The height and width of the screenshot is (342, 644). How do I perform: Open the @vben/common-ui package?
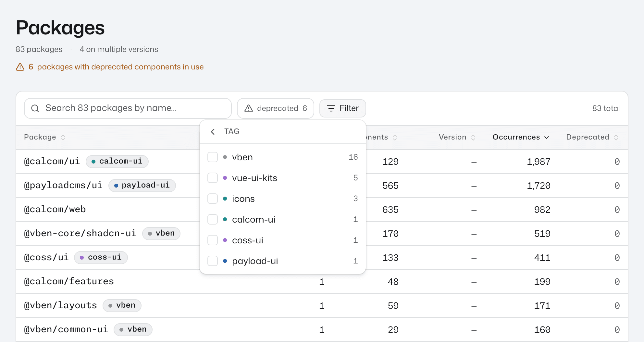coord(66,329)
